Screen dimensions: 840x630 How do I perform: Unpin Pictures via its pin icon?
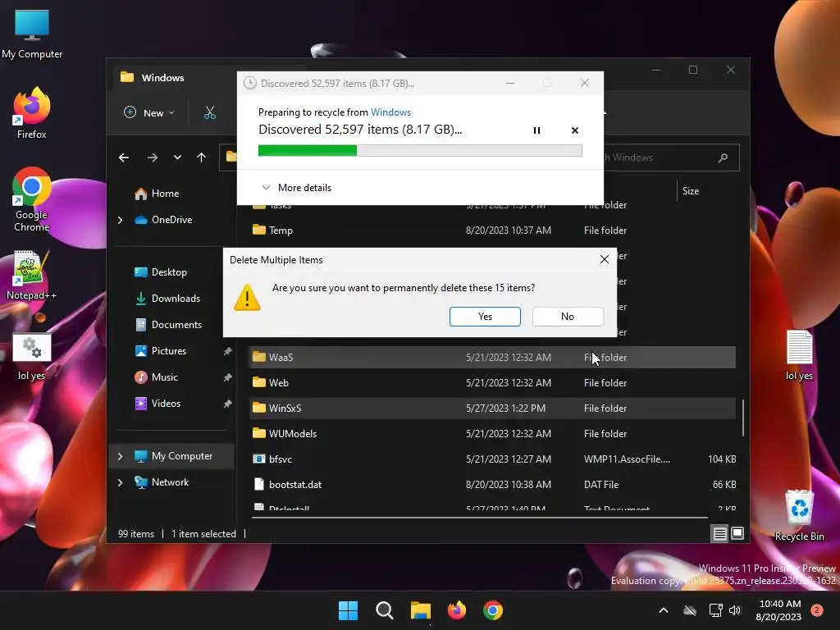click(x=228, y=351)
